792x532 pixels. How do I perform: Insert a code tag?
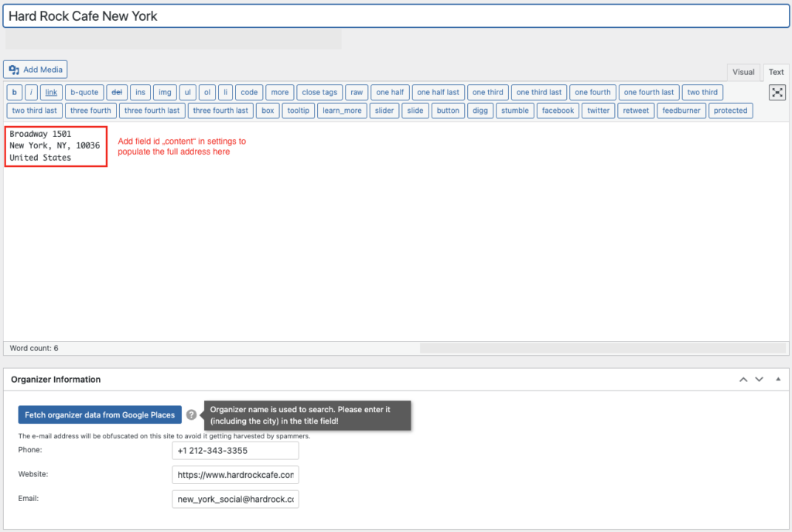(248, 92)
